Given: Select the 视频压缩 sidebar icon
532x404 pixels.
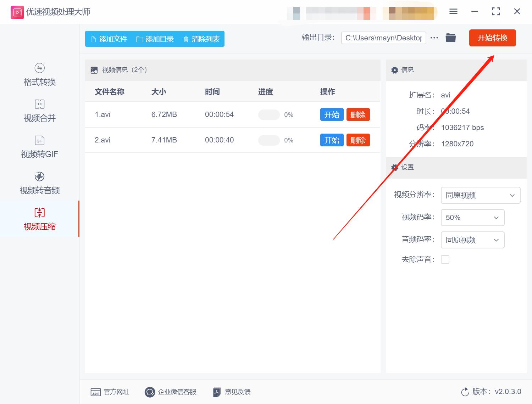Looking at the screenshot, I should click(x=39, y=219).
